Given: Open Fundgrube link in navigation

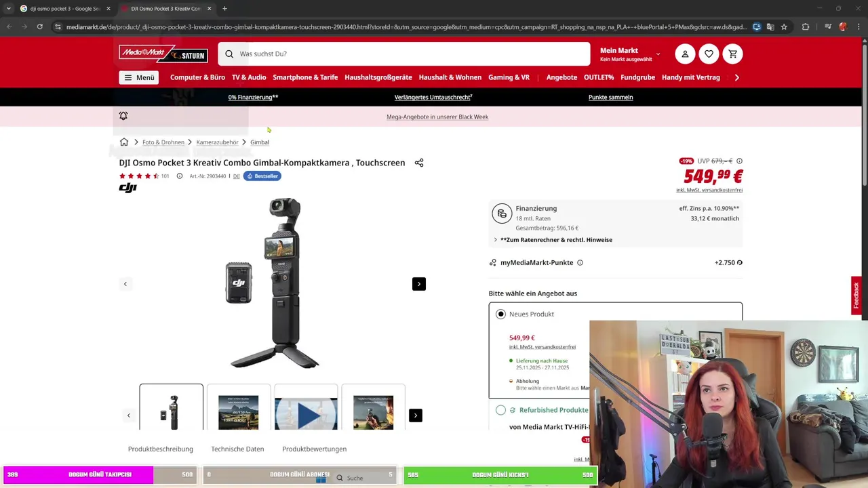Looking at the screenshot, I should pyautogui.click(x=637, y=77).
